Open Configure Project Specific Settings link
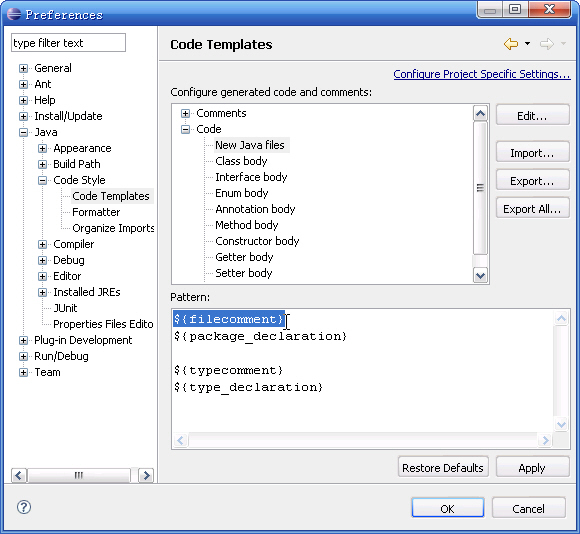 482,74
